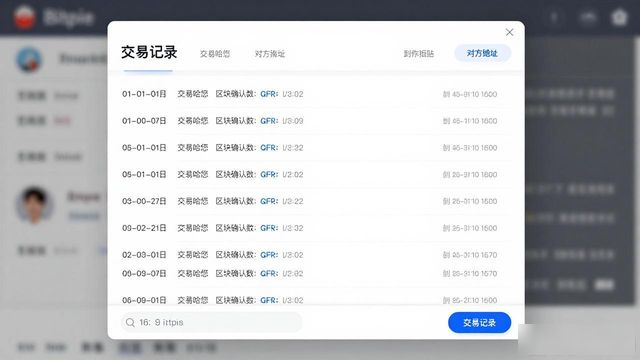The image size is (640, 360).
Task: Click the round blue avatar in the background page
Action: (29, 60)
